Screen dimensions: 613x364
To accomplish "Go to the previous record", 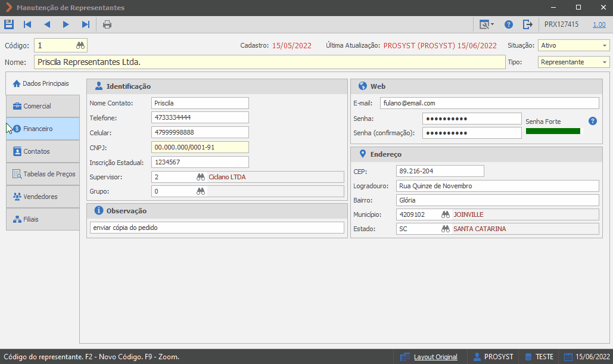I will pos(47,24).
